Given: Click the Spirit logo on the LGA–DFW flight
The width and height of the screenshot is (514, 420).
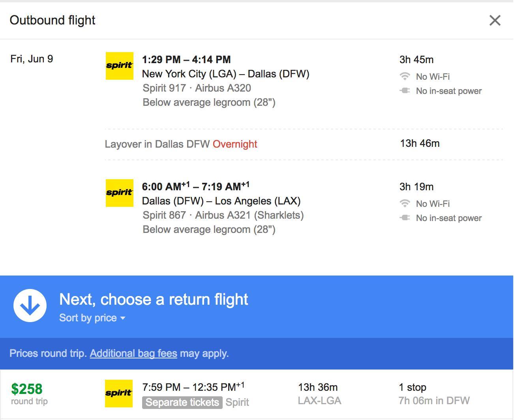Looking at the screenshot, I should pos(119,66).
